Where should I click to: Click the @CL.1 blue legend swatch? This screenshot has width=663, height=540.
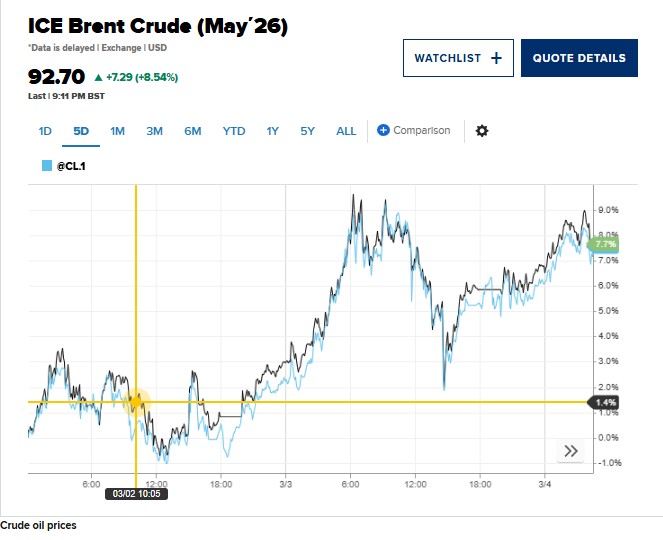coord(46,166)
